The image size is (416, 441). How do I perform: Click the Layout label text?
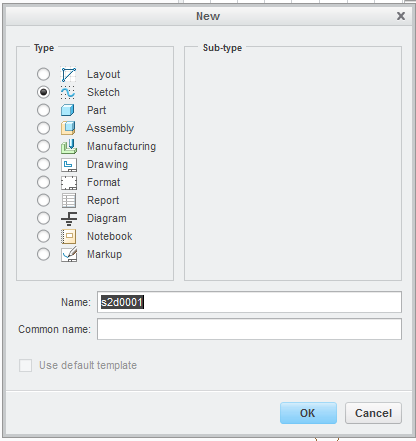tap(104, 74)
